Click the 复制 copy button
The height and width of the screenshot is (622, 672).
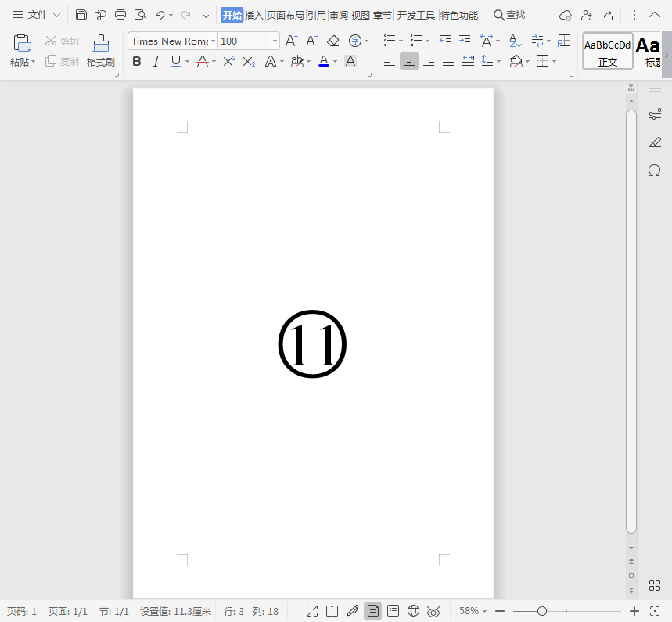point(62,61)
